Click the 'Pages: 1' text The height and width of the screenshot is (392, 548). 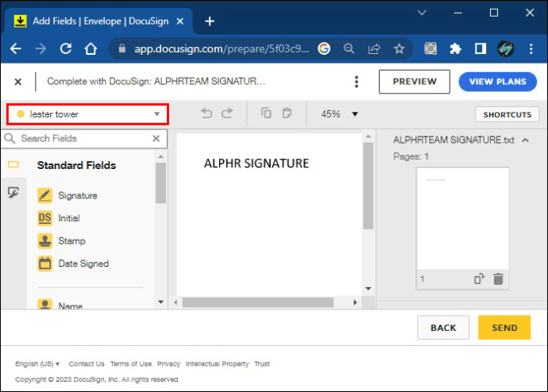click(x=411, y=156)
